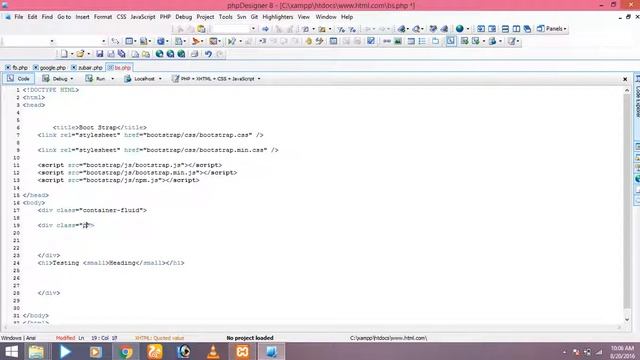
Task: Expand the blue globe dropdown arrow
Action: pyautogui.click(x=467, y=29)
